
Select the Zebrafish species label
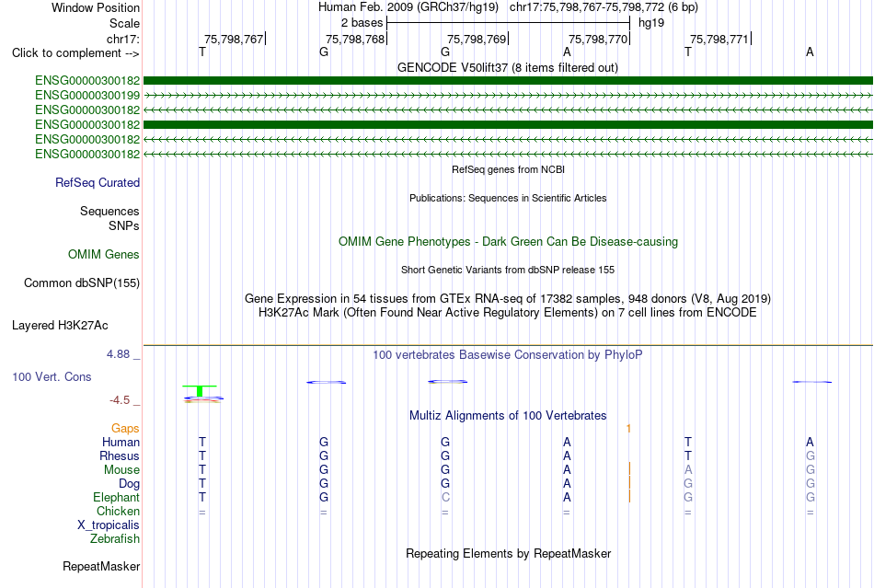coord(115,539)
